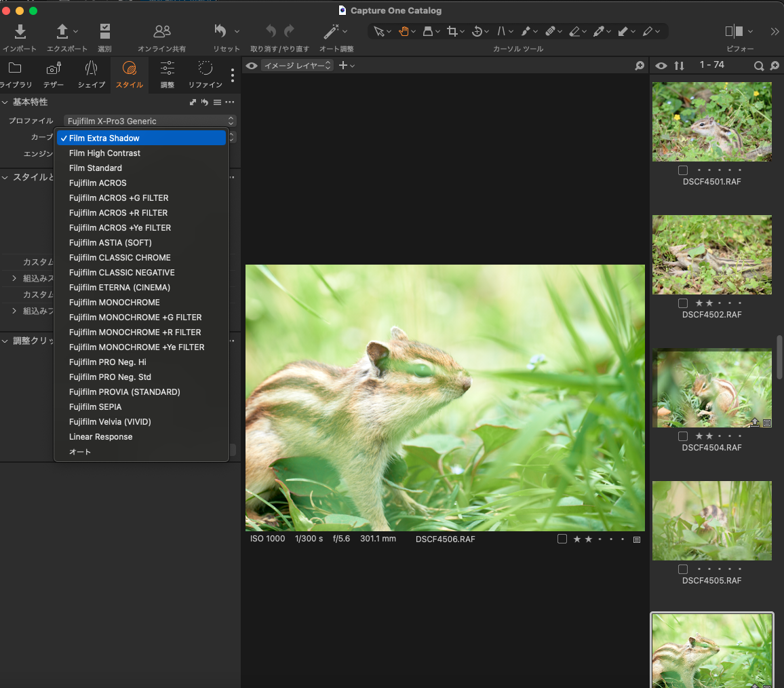This screenshot has height=688, width=784.
Task: Select the DSCF4502.RAF thumbnail in browser
Action: click(711, 254)
